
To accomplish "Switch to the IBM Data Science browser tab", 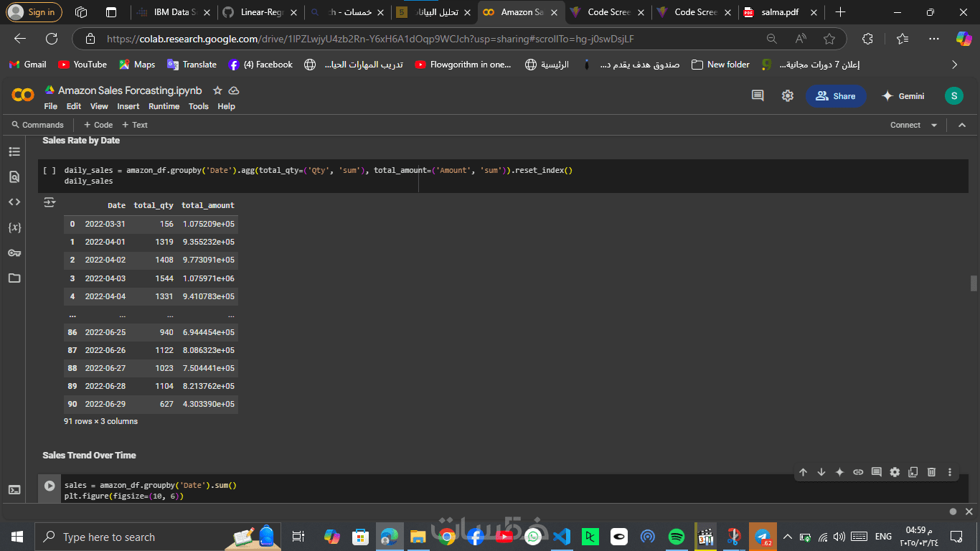I will pyautogui.click(x=174, y=12).
